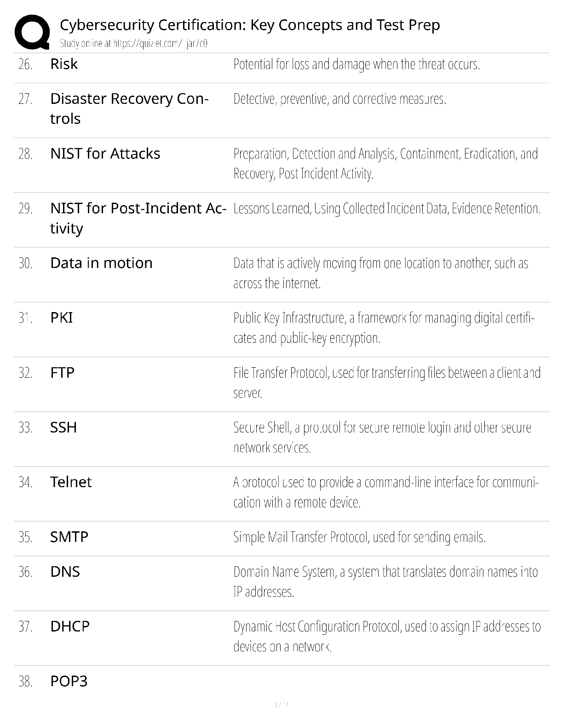Viewport: 563px width, 728px height.
Task: Click the NIST for Attacks term
Action: [x=105, y=154]
